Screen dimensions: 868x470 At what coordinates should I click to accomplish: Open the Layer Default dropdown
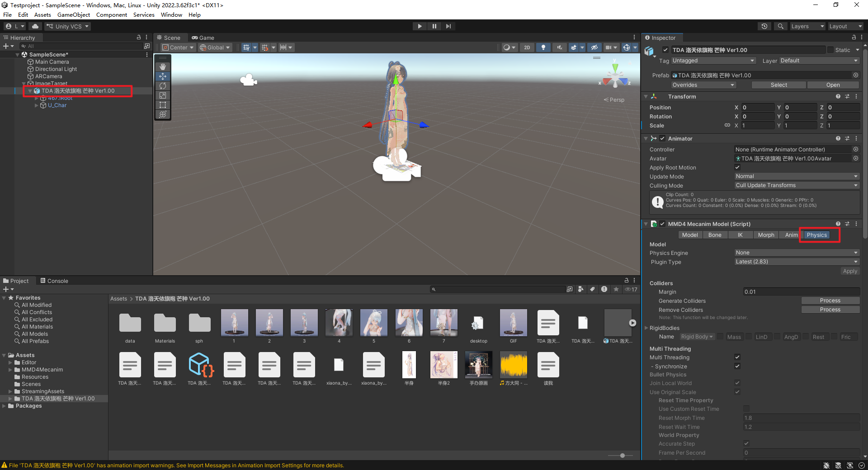[819, 61]
